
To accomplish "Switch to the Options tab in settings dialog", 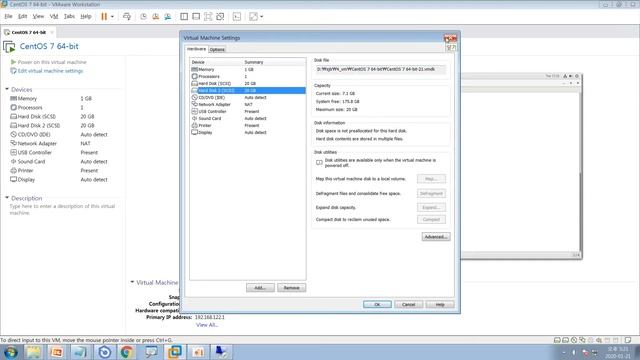I will click(x=217, y=49).
